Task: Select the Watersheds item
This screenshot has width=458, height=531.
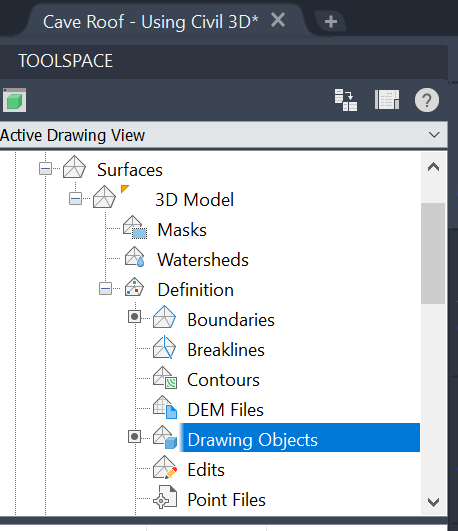Action: click(x=203, y=260)
